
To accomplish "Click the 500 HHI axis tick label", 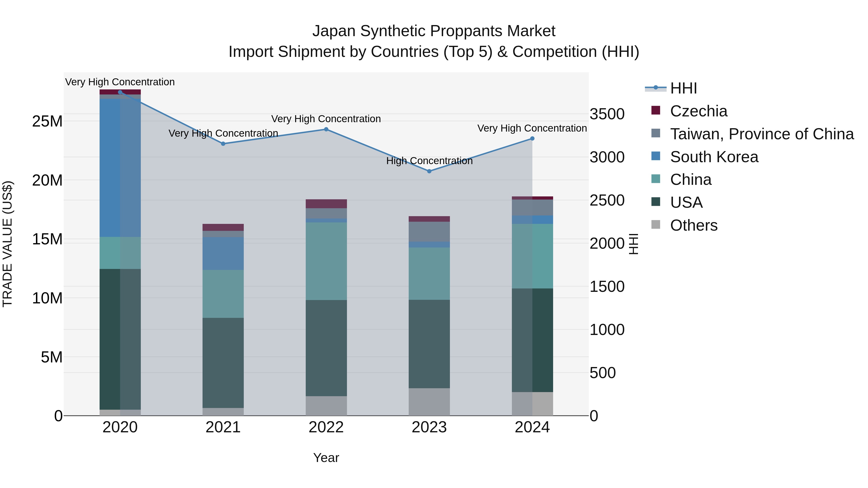I will 603,373.
